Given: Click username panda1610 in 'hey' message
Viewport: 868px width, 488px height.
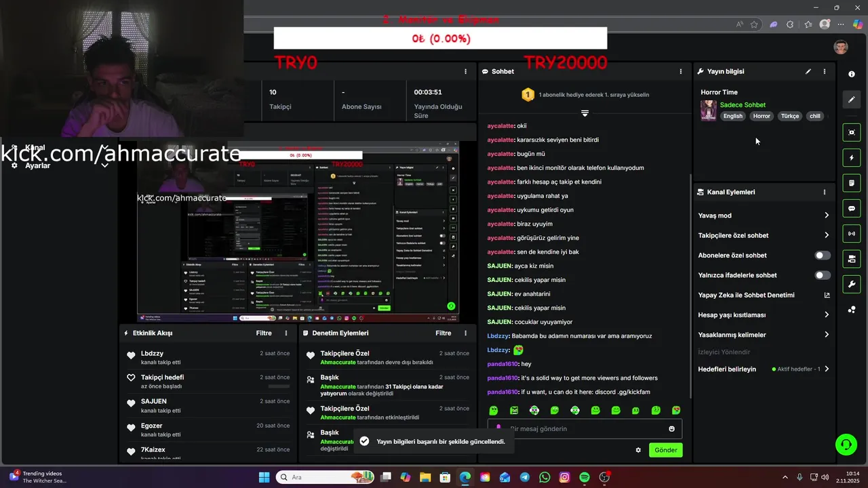Looking at the screenshot, I should [x=502, y=364].
